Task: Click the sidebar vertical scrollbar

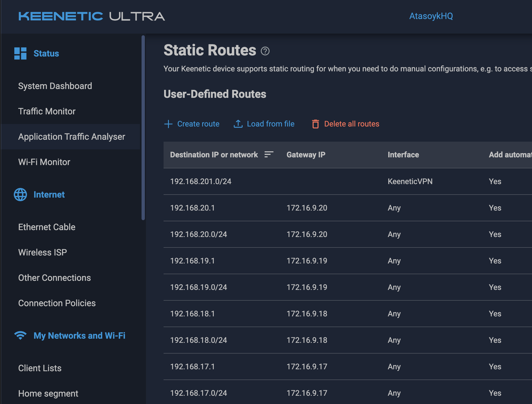Action: (143, 127)
